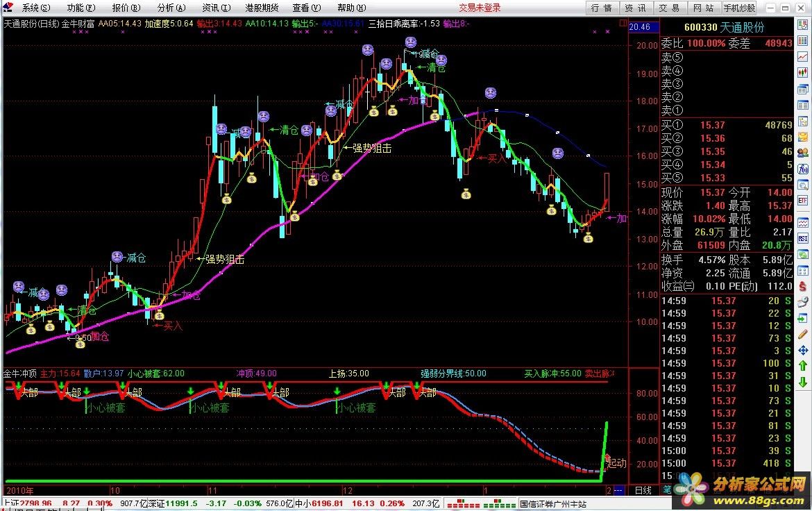
Task: Click the gray tool icon below dollar sign
Action: 803,302
